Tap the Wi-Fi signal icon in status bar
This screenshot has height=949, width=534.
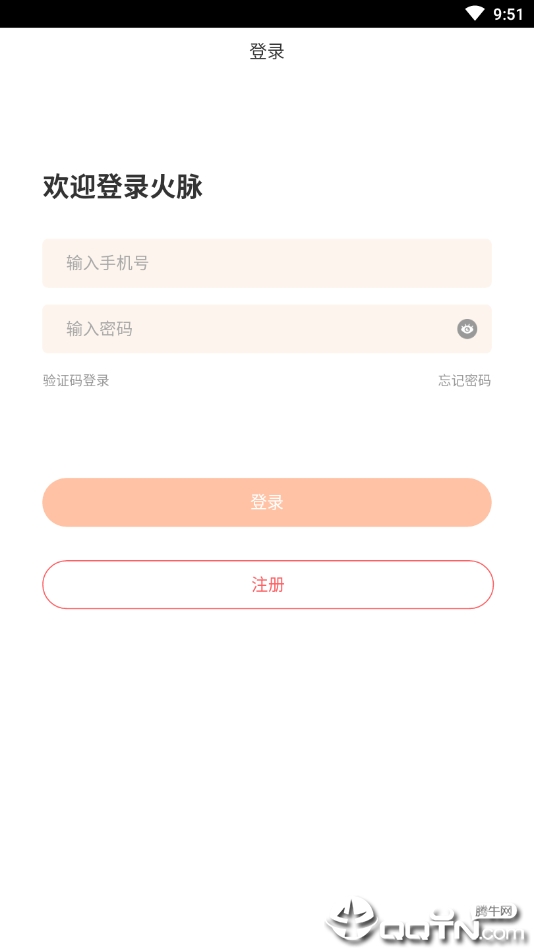475,14
